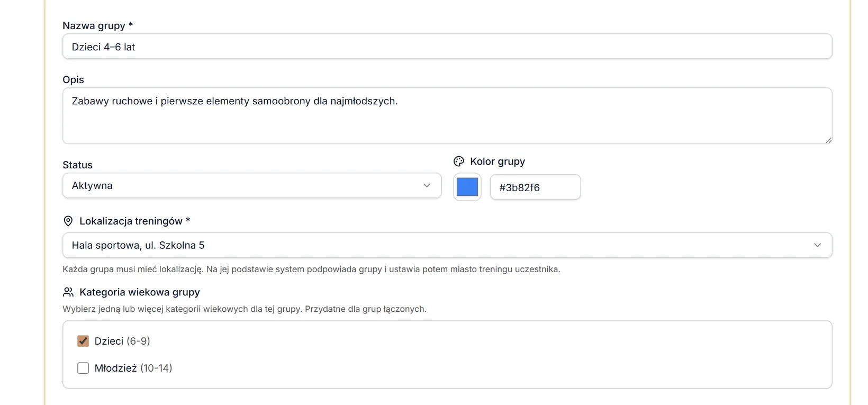This screenshot has height=405, width=868.
Task: Expand the Lokalizacja treningów dropdown
Action: (447, 245)
